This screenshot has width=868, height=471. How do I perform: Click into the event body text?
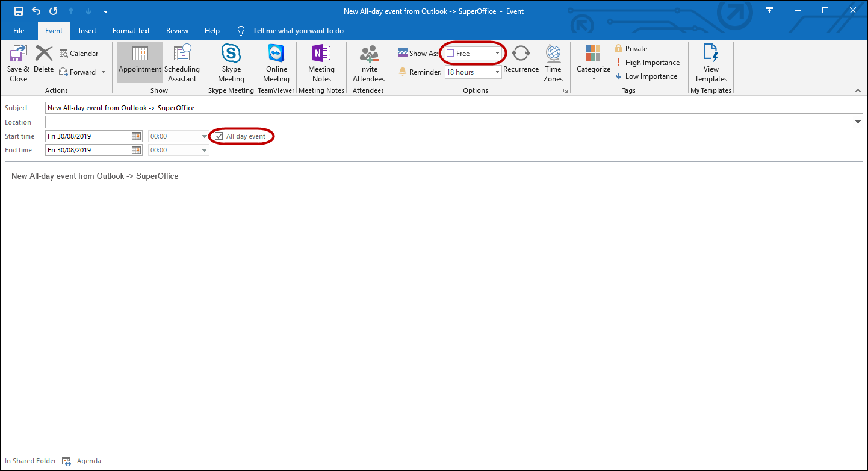pyautogui.click(x=433, y=307)
